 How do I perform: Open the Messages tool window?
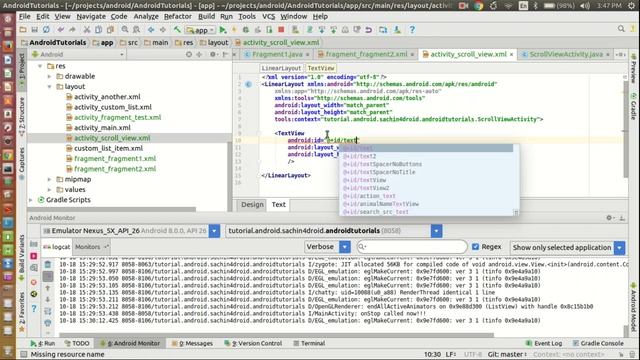(x=192, y=343)
